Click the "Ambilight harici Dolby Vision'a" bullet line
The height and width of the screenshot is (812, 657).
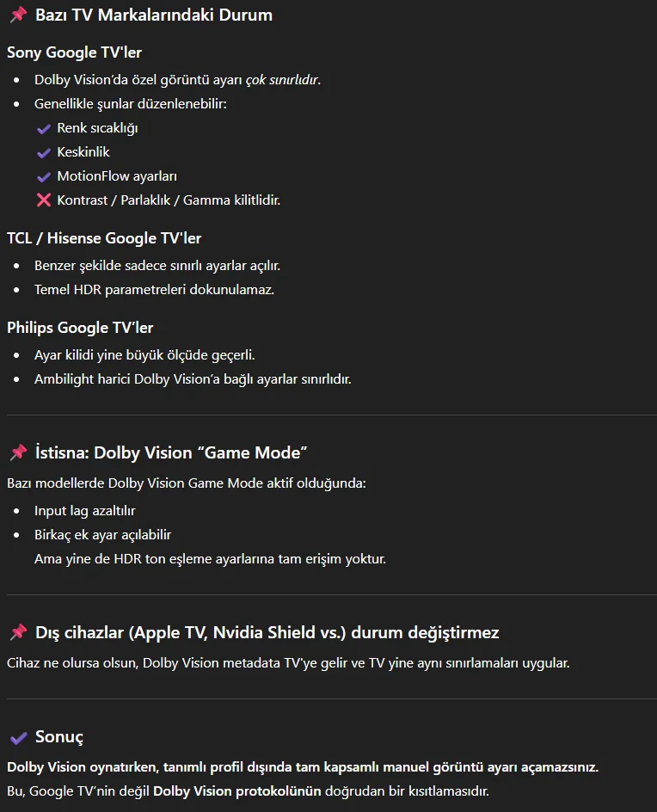(x=193, y=379)
